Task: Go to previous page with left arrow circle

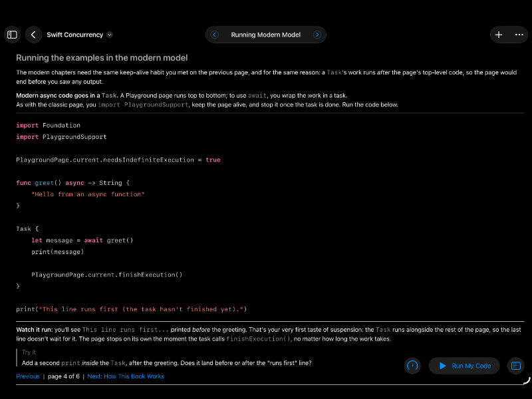Action: pyautogui.click(x=215, y=35)
